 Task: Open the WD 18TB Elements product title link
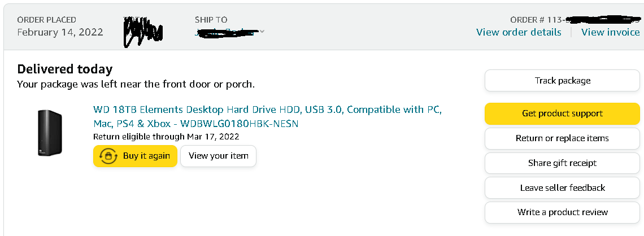(267, 116)
